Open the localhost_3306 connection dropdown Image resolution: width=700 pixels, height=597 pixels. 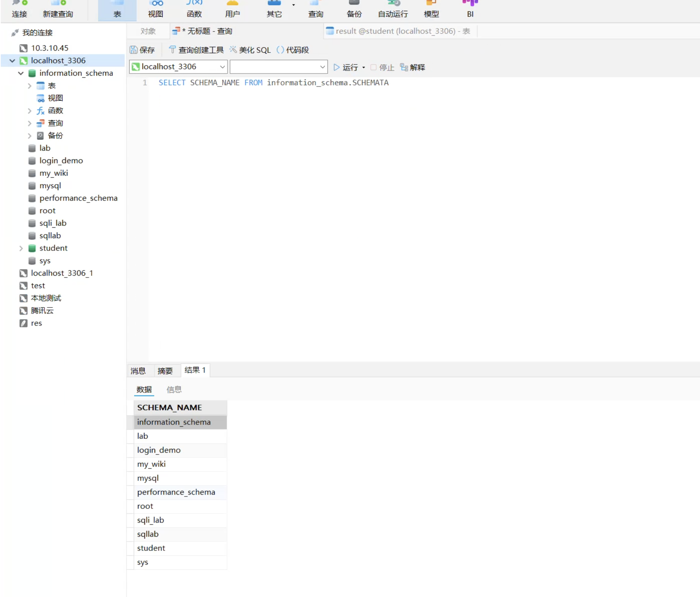pyautogui.click(x=178, y=67)
